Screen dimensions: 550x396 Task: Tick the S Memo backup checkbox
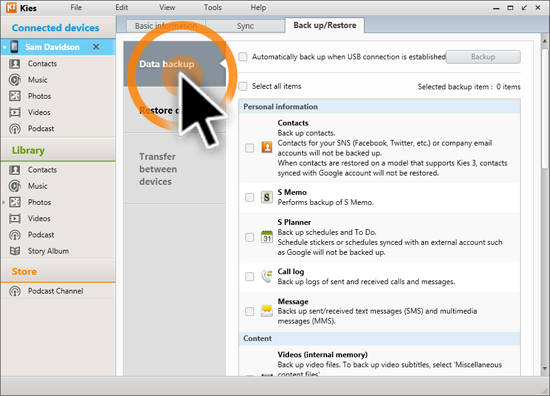[x=249, y=197]
